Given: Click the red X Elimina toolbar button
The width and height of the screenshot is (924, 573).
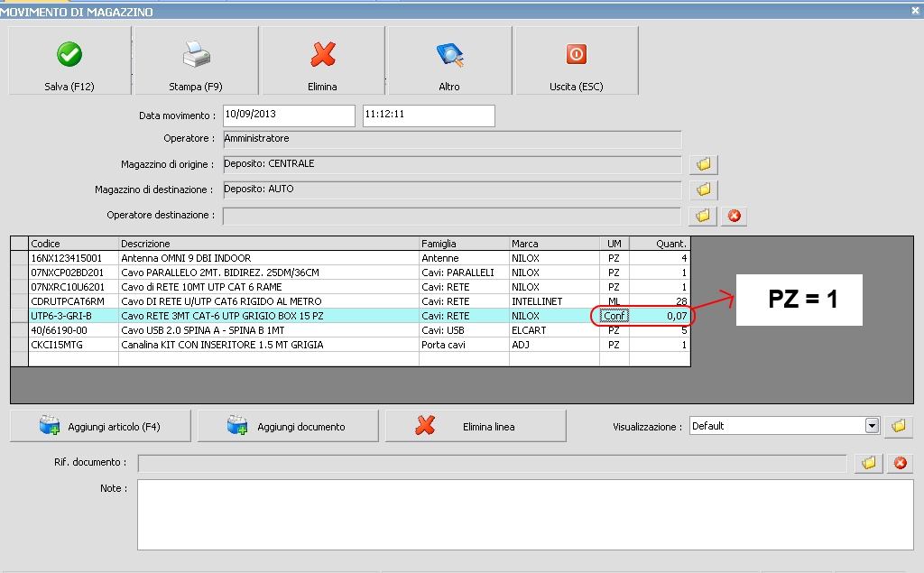Looking at the screenshot, I should coord(322,60).
